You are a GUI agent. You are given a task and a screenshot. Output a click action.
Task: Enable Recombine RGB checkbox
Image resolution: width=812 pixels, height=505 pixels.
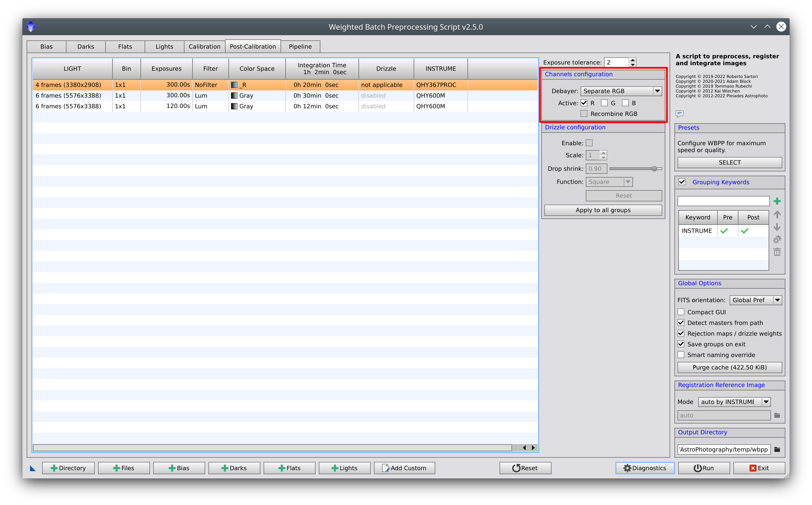[x=584, y=113]
